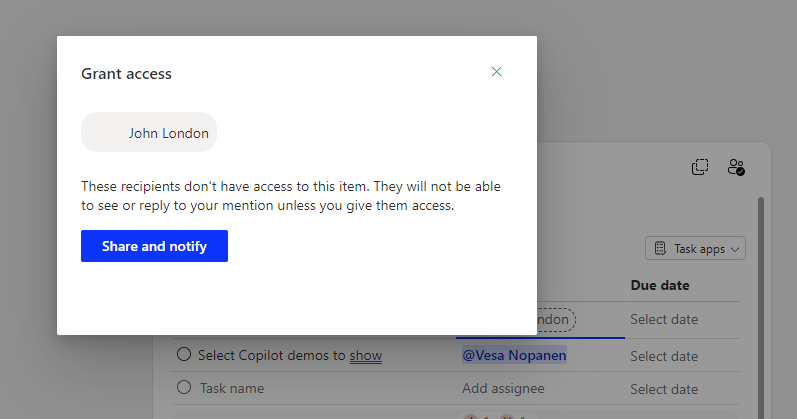Screen dimensions: 797x419
Task: Click the Due date column header
Action: click(x=660, y=285)
